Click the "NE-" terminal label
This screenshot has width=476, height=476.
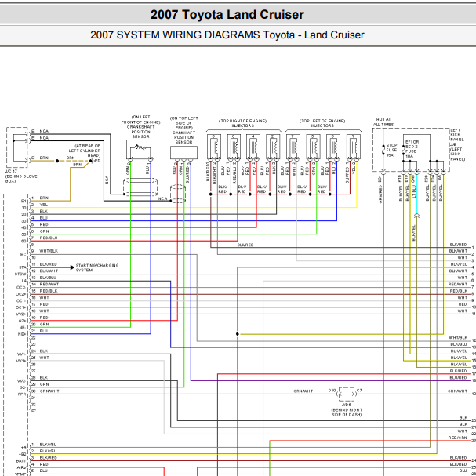click(23, 328)
